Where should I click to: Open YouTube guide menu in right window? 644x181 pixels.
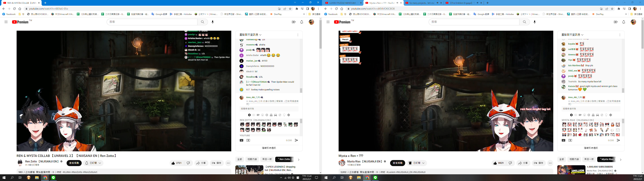click(328, 22)
